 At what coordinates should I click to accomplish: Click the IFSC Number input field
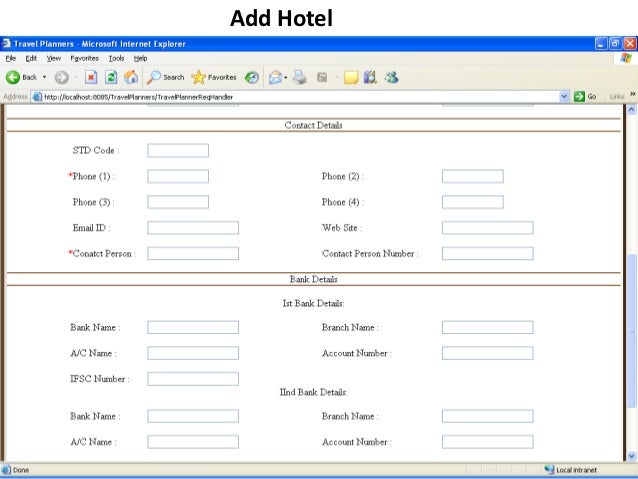coord(193,379)
